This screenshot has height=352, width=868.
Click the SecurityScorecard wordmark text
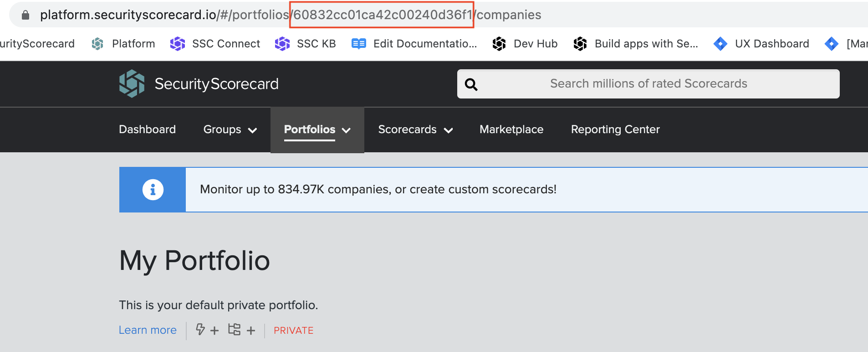coord(216,84)
